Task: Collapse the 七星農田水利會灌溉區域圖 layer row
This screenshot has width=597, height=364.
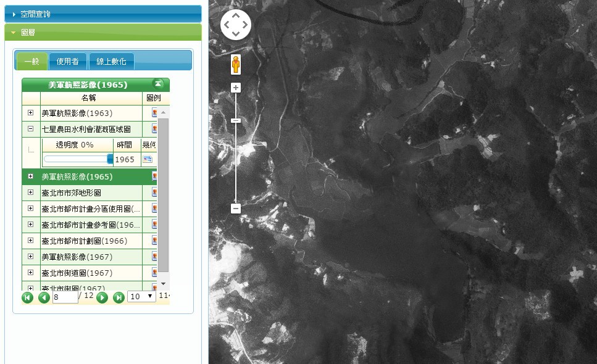Action: click(31, 129)
